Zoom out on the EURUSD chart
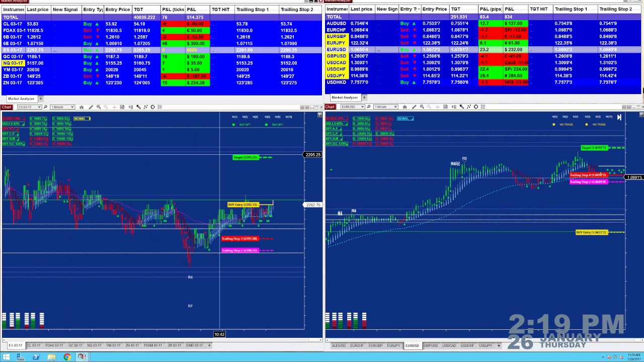Image resolution: width=644 pixels, height=362 pixels. 429,107
